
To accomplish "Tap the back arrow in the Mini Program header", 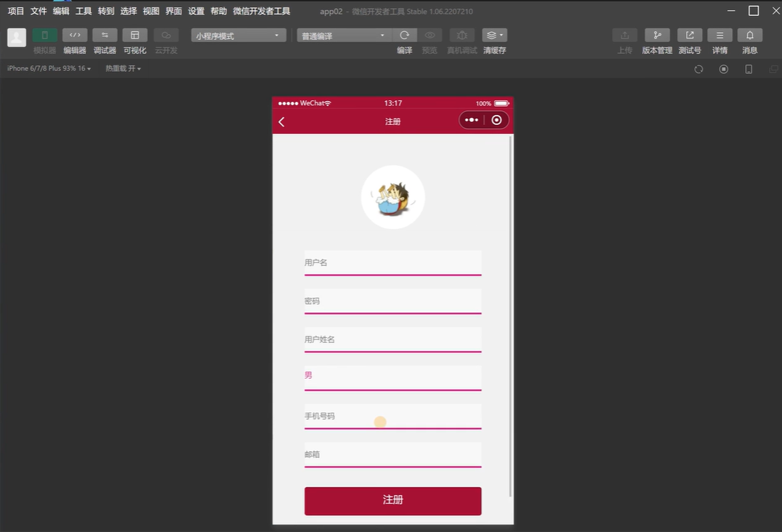I will tap(282, 121).
